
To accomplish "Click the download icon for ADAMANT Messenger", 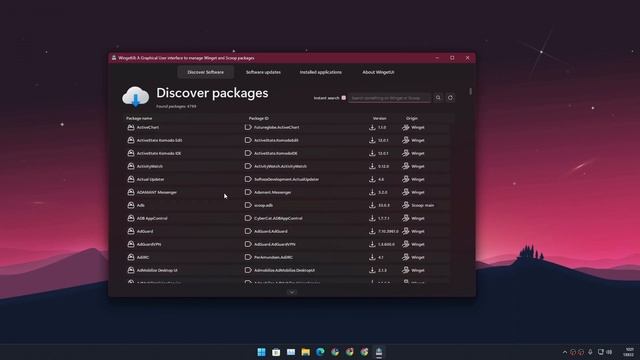I will click(x=372, y=192).
